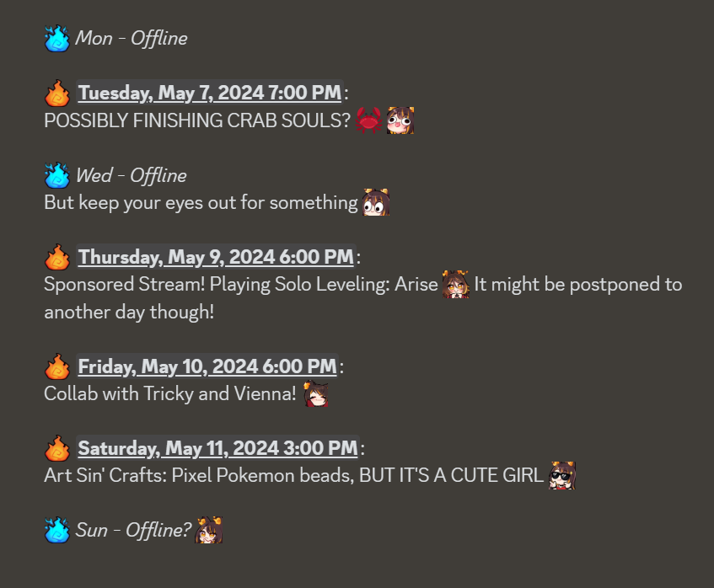Click the orange flame emoji before Saturday timestamp

(x=57, y=448)
